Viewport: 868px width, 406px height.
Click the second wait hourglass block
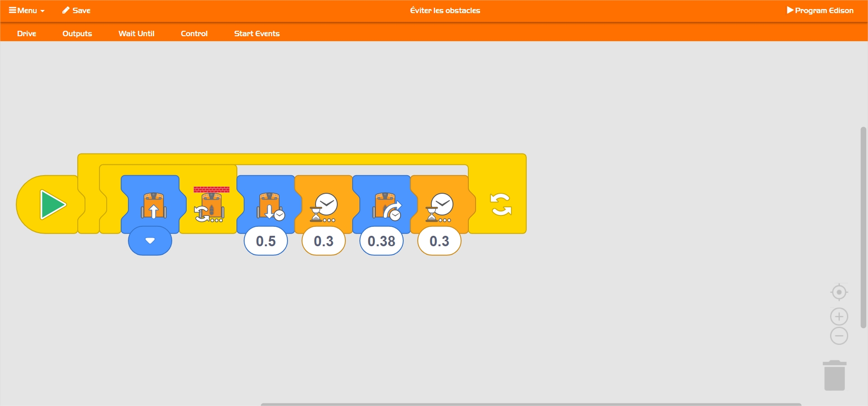439,206
